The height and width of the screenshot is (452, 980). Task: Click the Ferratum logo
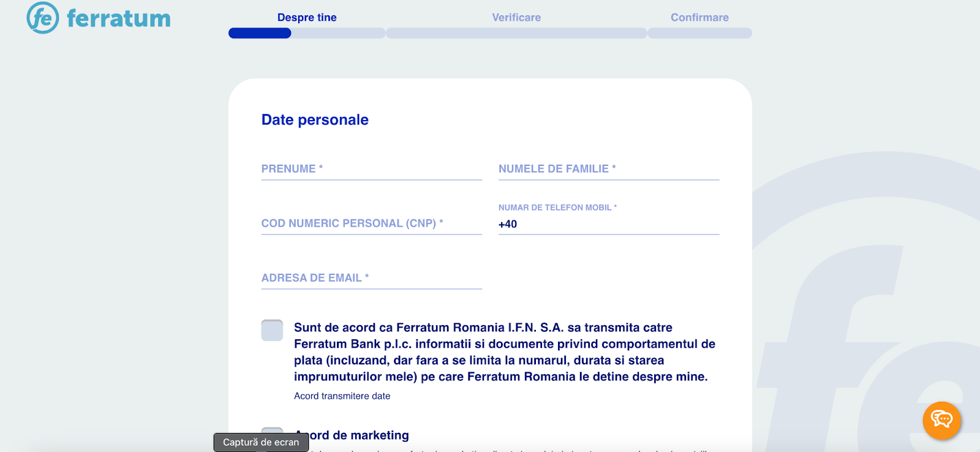99,18
